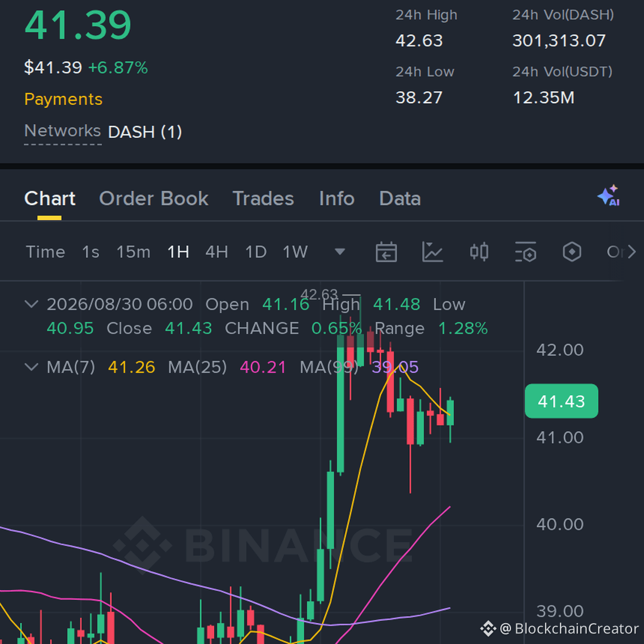Click the Networks label
This screenshot has width=644, height=644.
(x=63, y=131)
